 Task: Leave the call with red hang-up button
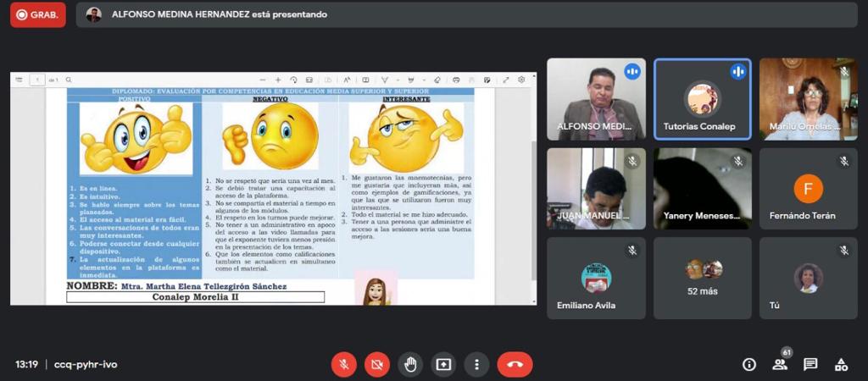click(x=515, y=364)
